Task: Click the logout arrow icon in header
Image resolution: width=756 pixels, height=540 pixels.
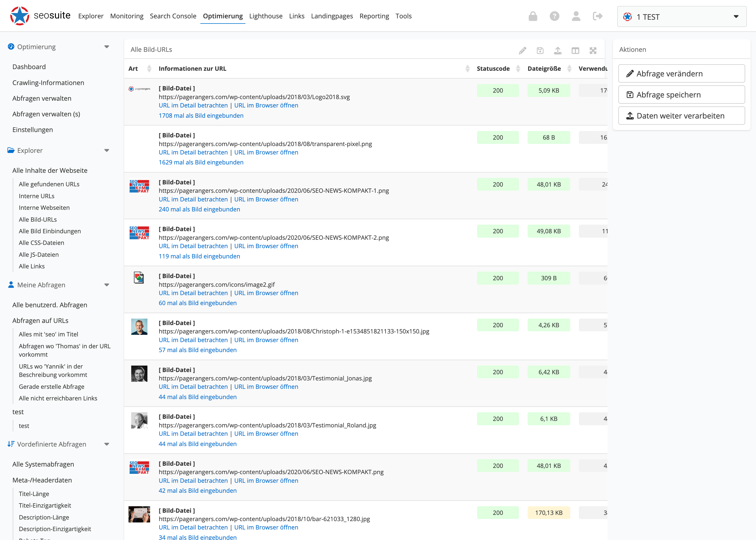Action: point(598,16)
